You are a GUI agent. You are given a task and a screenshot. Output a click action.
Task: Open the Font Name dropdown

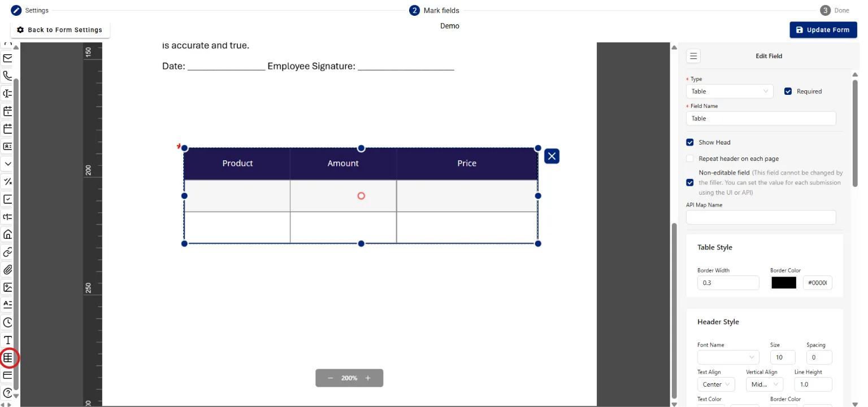pos(728,357)
